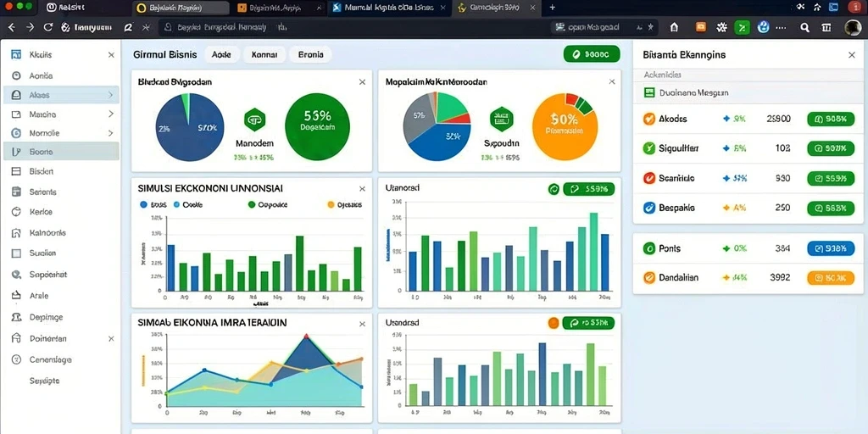Click the search magnifier in browser toolbar
Viewport: 868px width, 434px height.
click(805, 27)
